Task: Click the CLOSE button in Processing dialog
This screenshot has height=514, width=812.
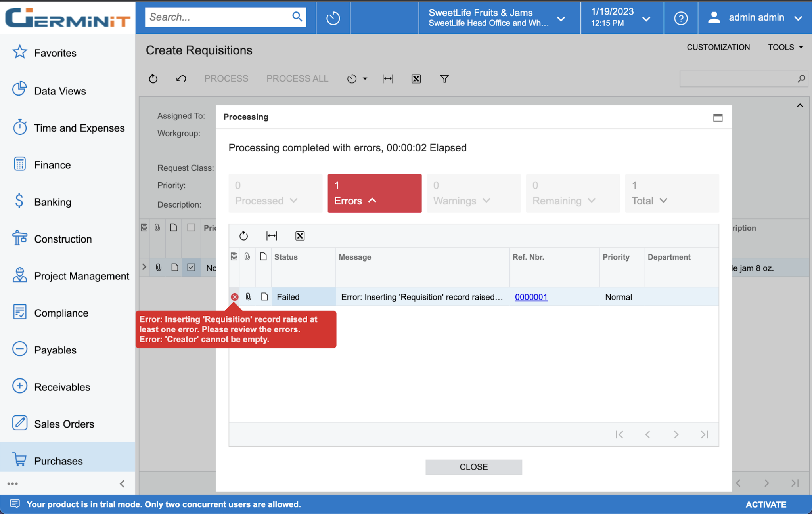Action: click(x=474, y=467)
